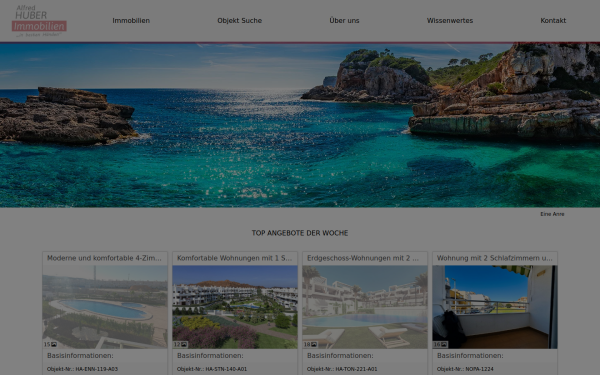
Task: Click the Alfred Huber Immobilien logo
Action: [39, 21]
